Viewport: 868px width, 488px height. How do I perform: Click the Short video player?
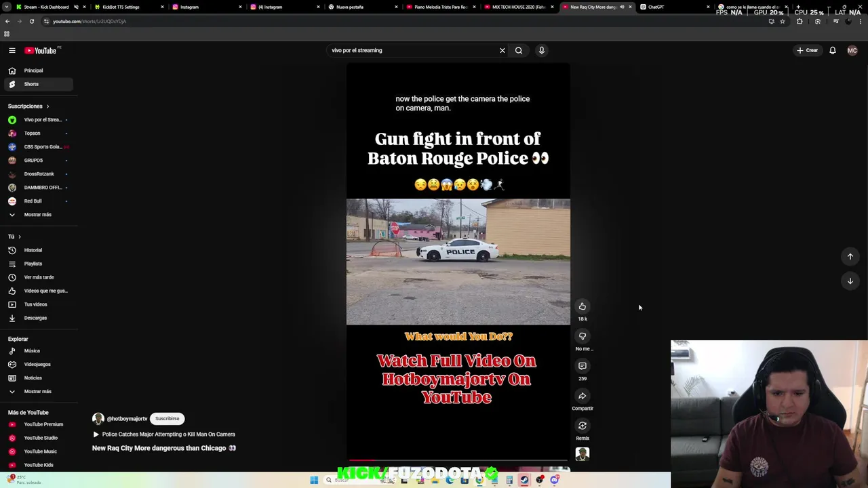(458, 262)
